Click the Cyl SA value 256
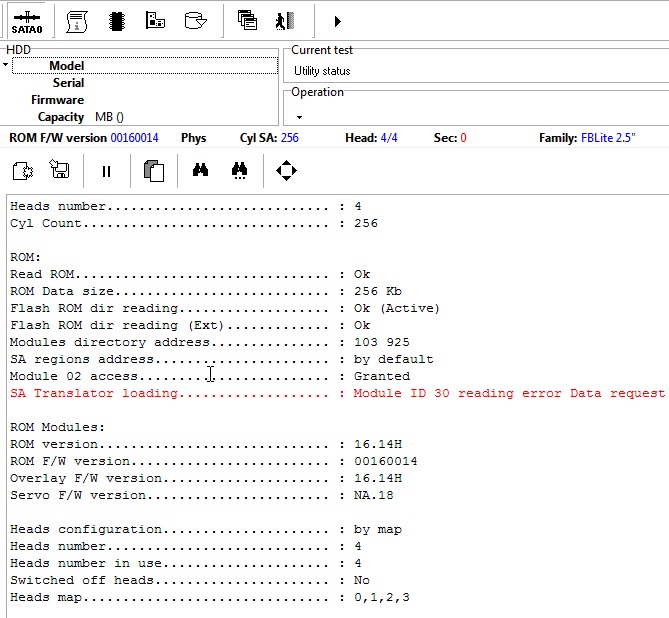The width and height of the screenshot is (669, 618). 290,138
